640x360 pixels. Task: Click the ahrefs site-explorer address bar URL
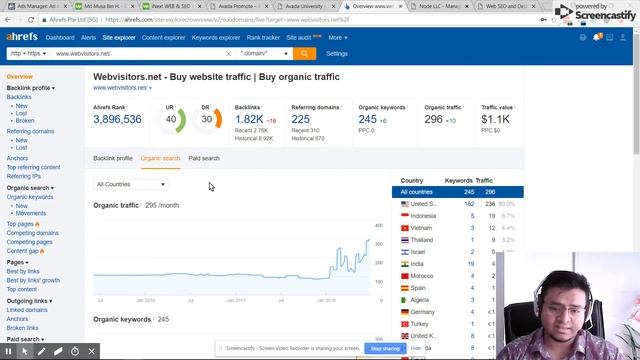pyautogui.click(x=227, y=20)
